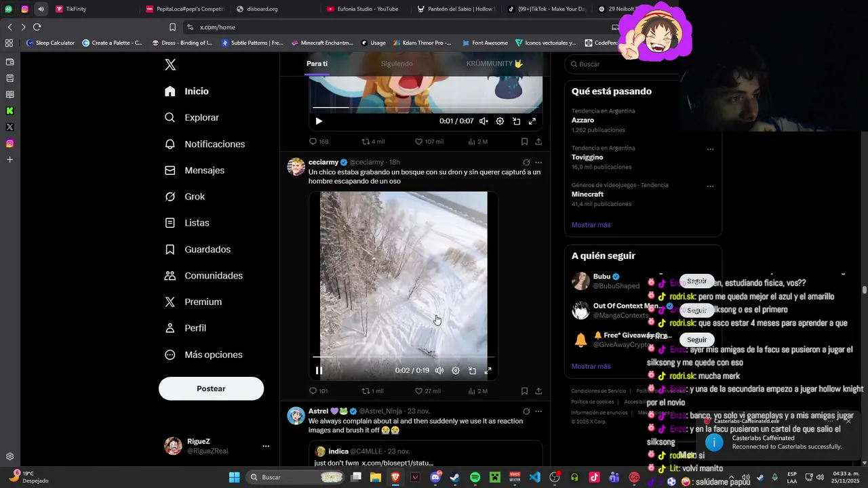
Task: Open Más opciones in the sidebar
Action: click(x=203, y=354)
